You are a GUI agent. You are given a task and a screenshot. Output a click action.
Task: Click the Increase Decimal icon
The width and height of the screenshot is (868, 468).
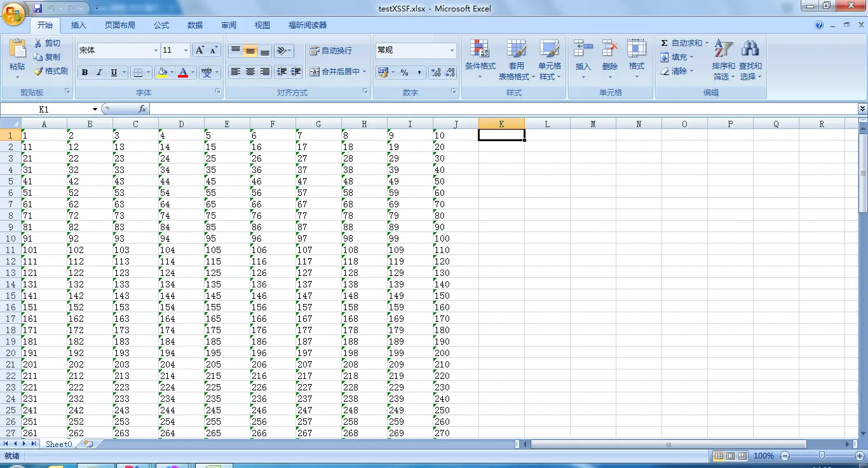pos(436,72)
